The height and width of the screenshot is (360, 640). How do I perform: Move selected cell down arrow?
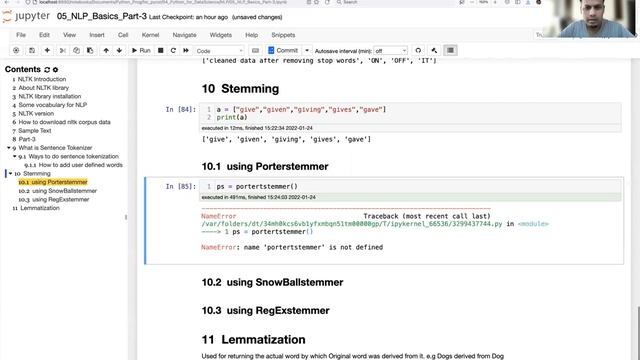coord(119,50)
